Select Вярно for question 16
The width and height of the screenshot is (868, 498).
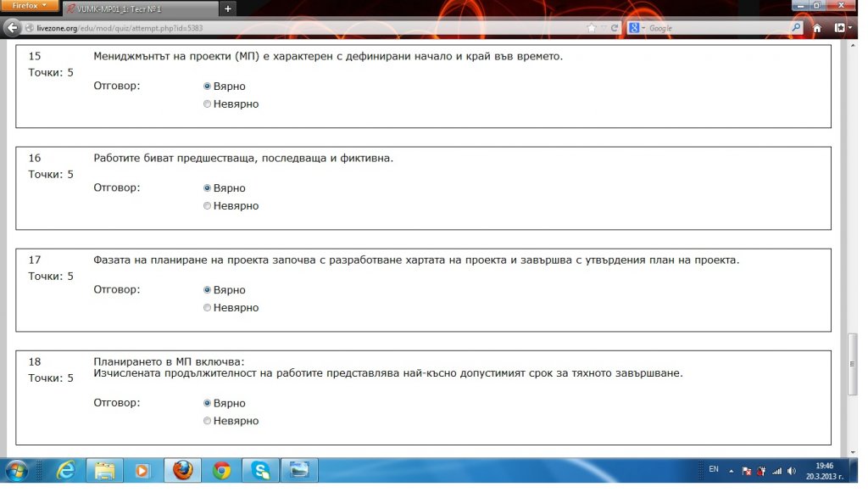click(x=207, y=188)
